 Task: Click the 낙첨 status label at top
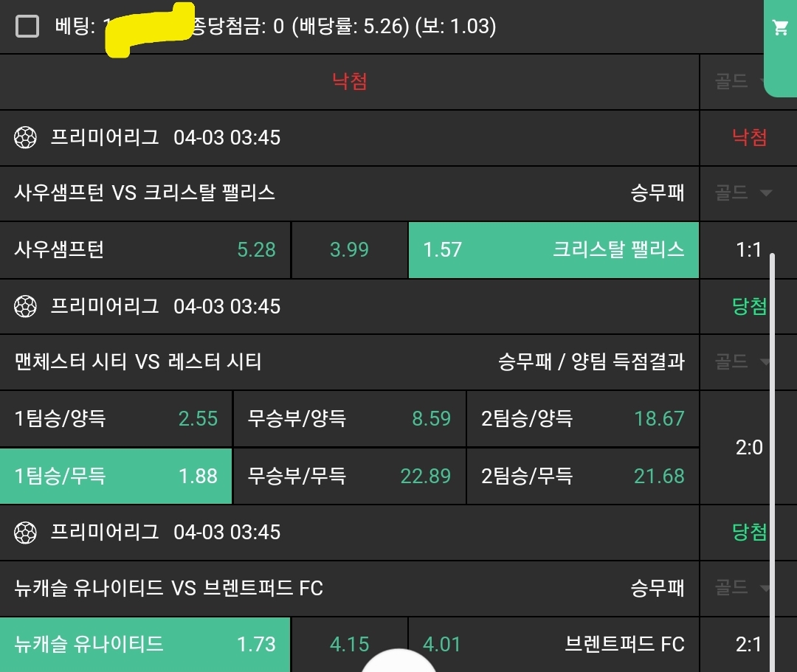pyautogui.click(x=349, y=81)
